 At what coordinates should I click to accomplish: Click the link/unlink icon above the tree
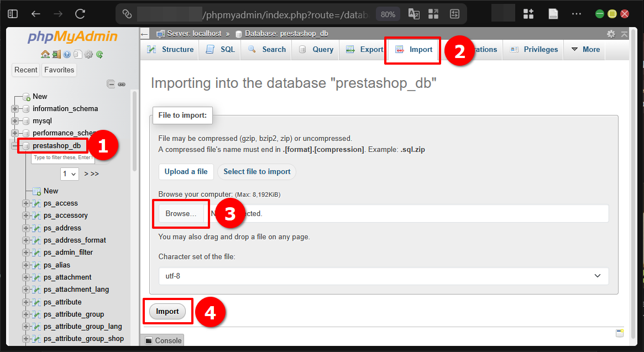(x=122, y=84)
